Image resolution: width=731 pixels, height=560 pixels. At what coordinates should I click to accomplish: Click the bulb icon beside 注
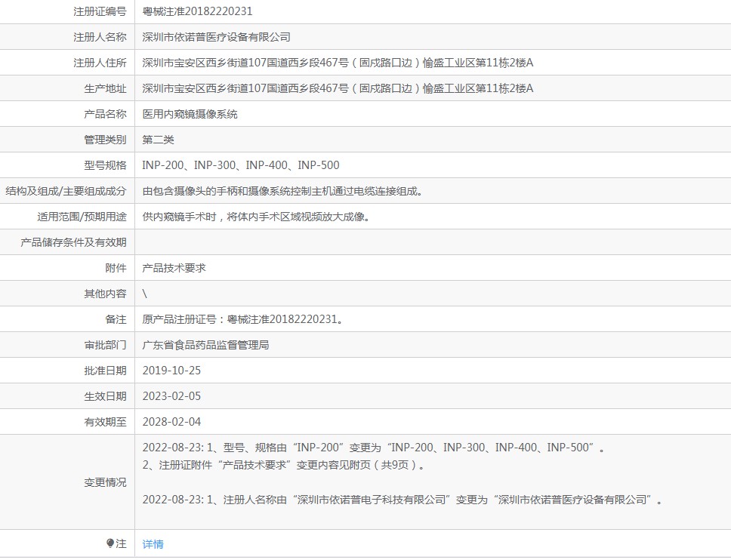tap(110, 543)
